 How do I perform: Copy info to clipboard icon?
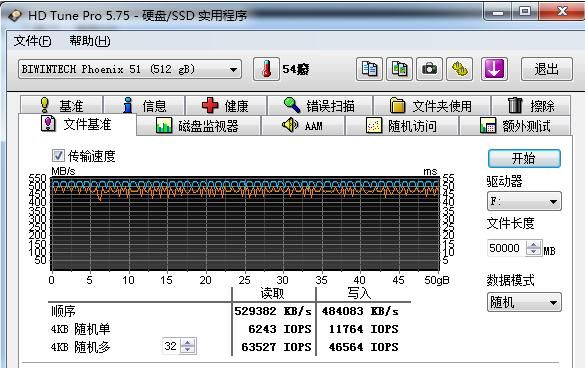(x=369, y=69)
